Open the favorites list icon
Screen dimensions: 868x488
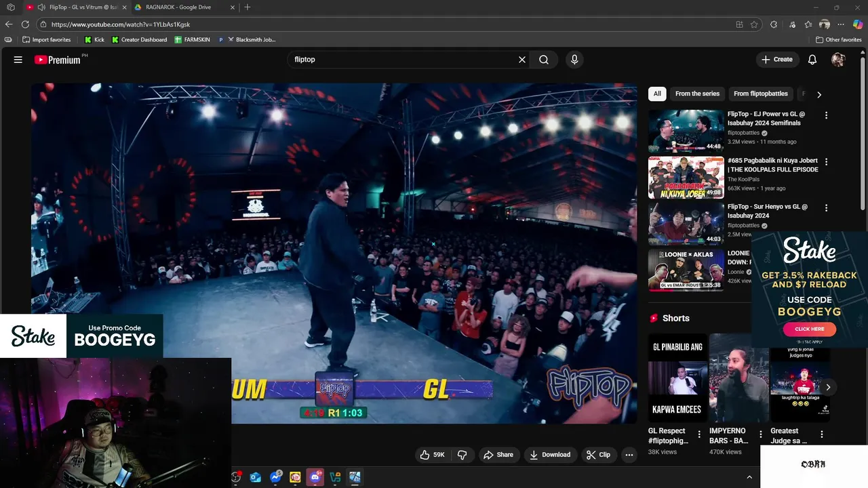click(x=808, y=24)
